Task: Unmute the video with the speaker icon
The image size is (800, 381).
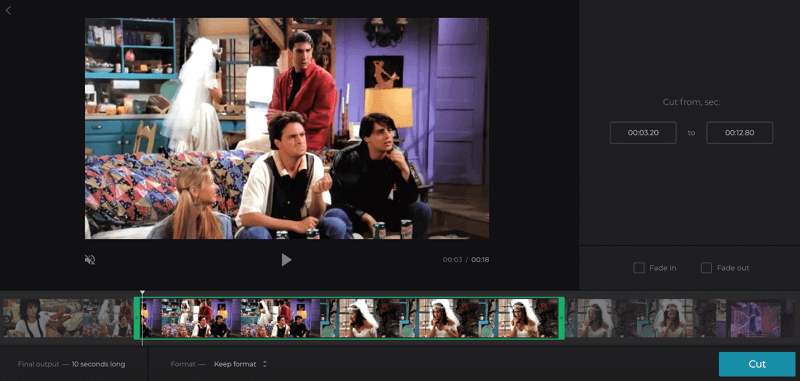Action: [90, 260]
